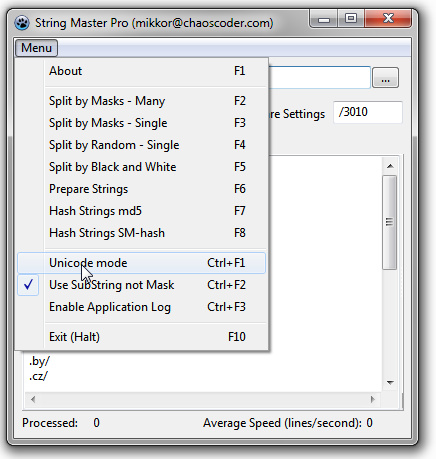This screenshot has height=459, width=436.
Task: Focus the /3010 settings field
Action: tap(368, 112)
